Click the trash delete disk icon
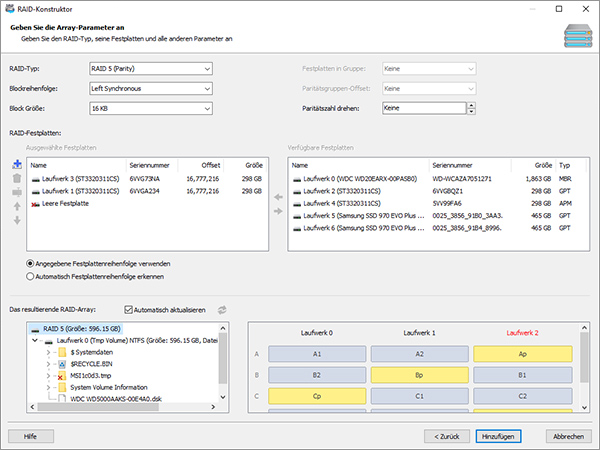Viewport: 600px width, 450px height. pyautogui.click(x=17, y=178)
